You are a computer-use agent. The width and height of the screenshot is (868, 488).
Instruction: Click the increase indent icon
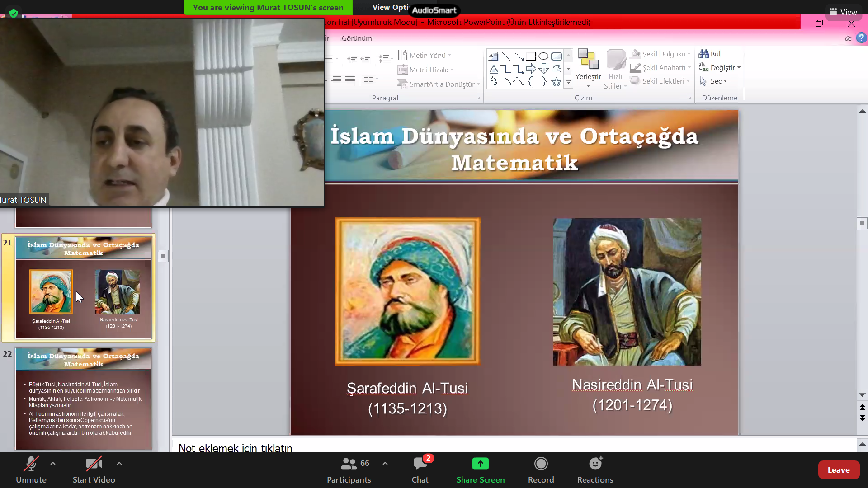tap(366, 59)
